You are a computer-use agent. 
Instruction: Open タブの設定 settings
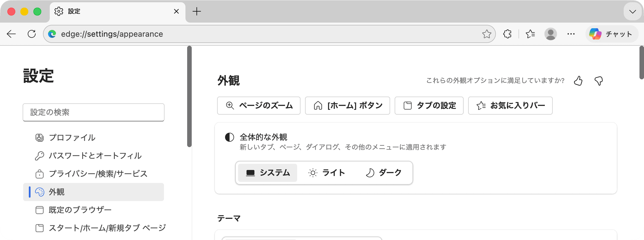tap(429, 106)
